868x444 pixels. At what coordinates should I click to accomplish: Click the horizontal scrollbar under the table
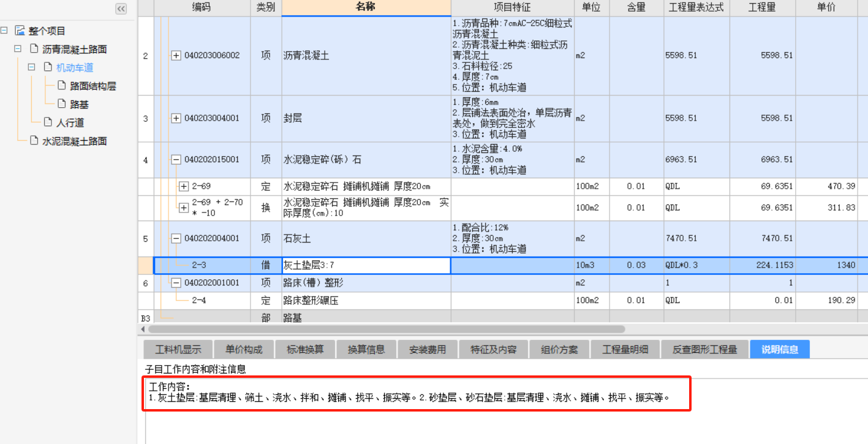point(386,329)
